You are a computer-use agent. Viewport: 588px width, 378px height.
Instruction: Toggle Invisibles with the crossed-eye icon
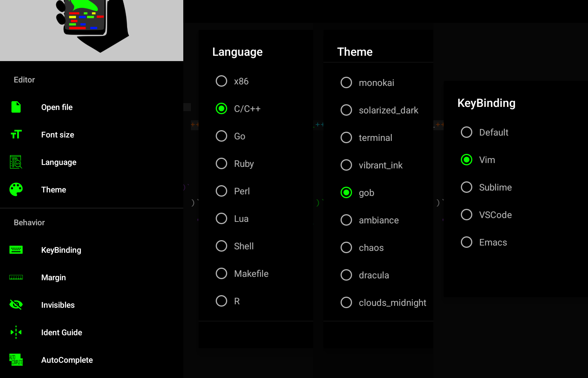pos(16,305)
